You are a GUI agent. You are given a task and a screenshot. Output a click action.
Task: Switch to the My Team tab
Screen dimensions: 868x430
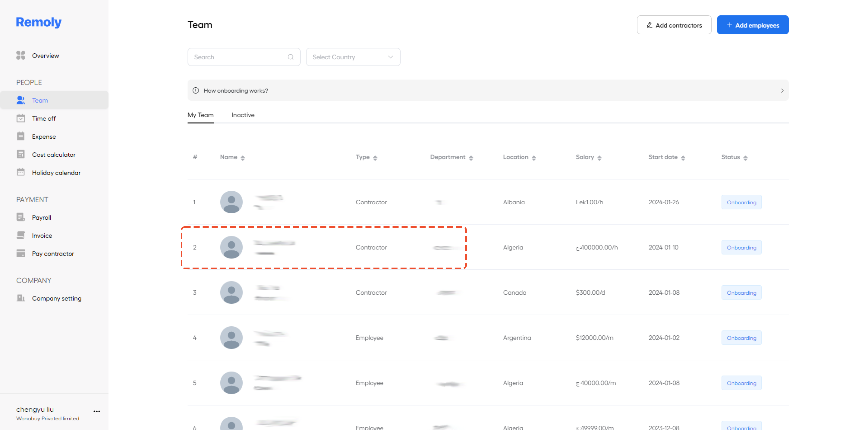tap(200, 115)
